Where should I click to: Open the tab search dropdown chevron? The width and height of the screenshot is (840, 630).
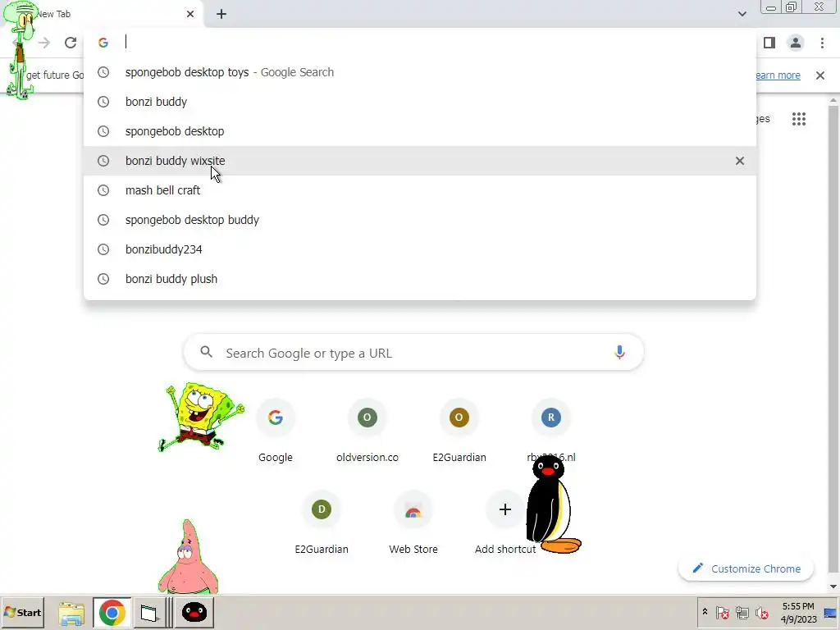point(742,14)
